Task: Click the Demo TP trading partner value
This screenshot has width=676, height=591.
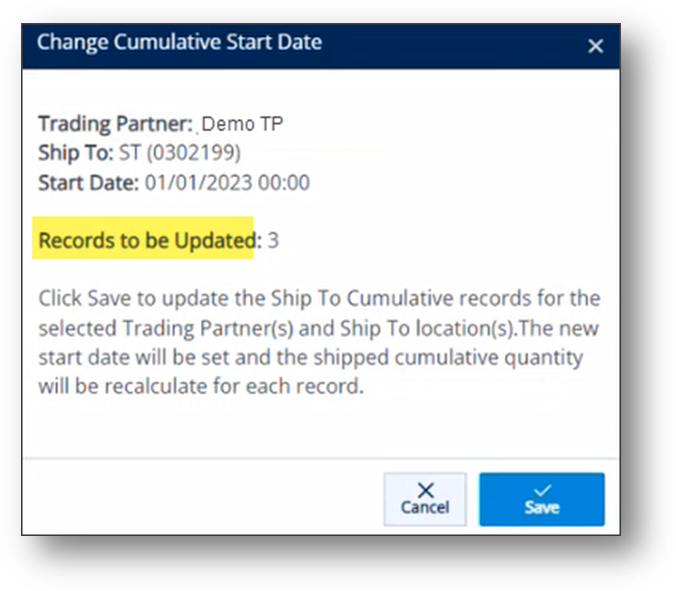Action: (x=242, y=124)
